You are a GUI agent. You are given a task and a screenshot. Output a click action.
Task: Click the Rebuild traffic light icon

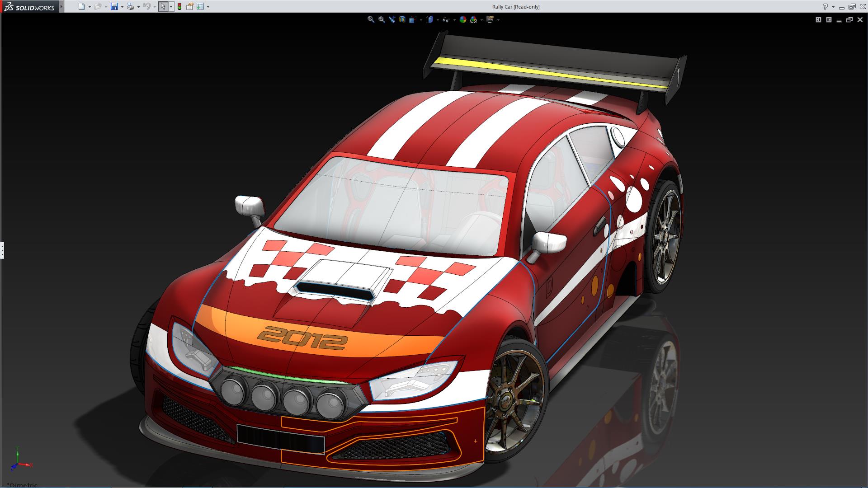pyautogui.click(x=179, y=6)
